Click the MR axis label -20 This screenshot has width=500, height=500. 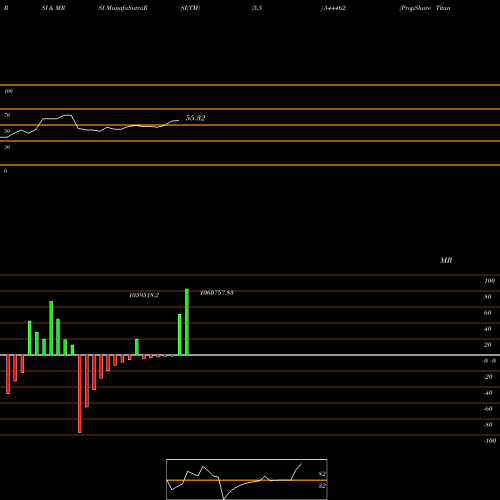coord(488,377)
